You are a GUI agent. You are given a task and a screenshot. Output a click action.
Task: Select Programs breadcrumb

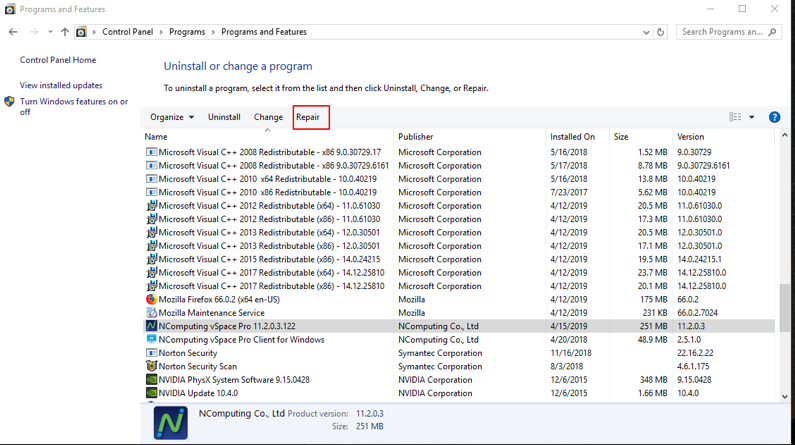tap(187, 32)
